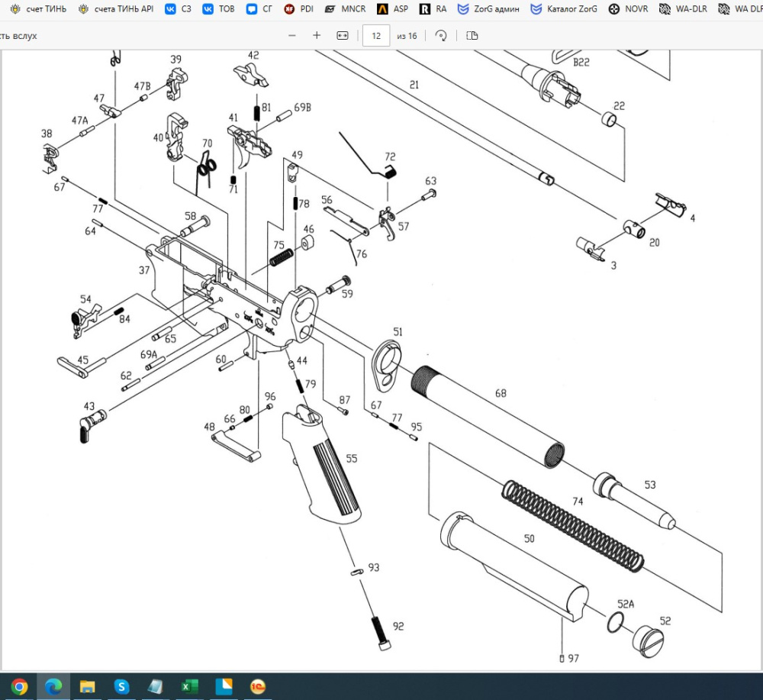Open the VK 'ТОВ' bookmark
This screenshot has height=700, width=763.
(218, 8)
